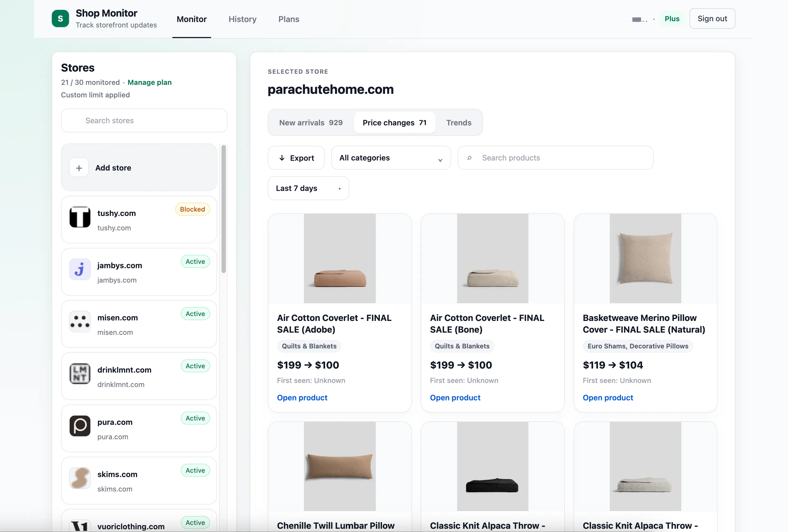Click the Export button
788x532 pixels.
296,158
